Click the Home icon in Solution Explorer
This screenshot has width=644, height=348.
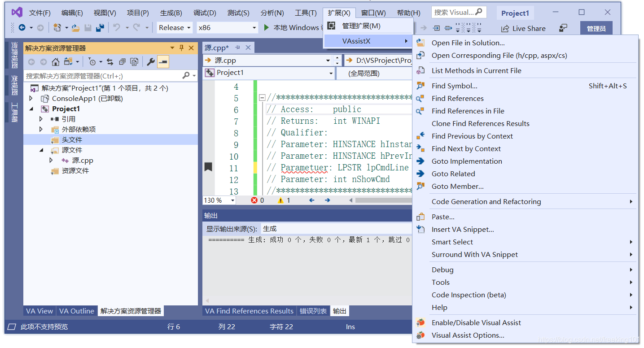tap(56, 62)
